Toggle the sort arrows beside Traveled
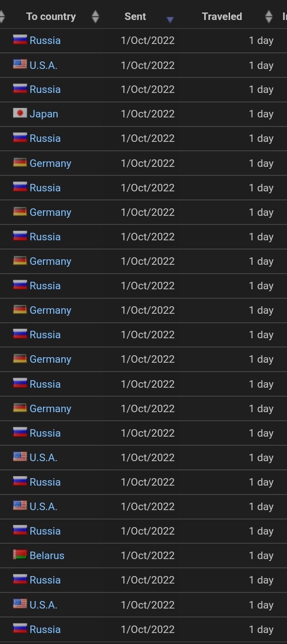Image resolution: width=287 pixels, height=644 pixels. (269, 17)
